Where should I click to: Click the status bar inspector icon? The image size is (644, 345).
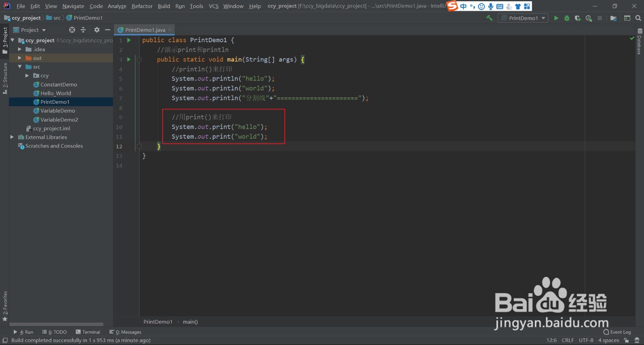tap(637, 340)
